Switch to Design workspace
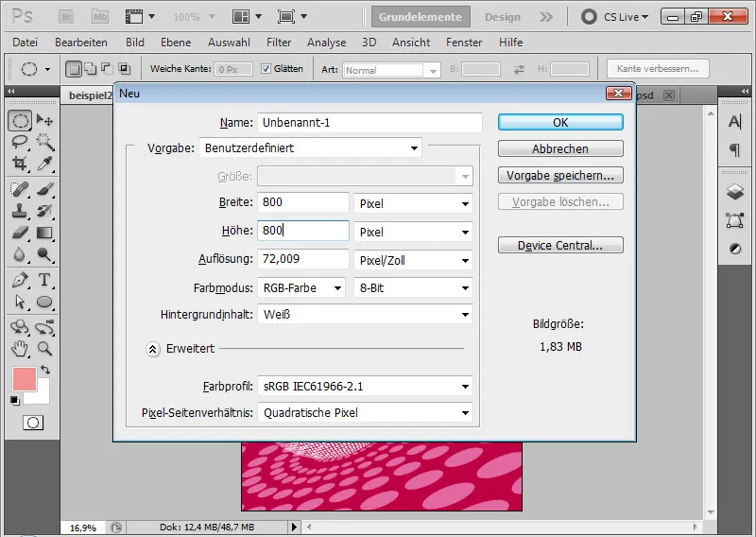The width and height of the screenshot is (756, 537). (503, 17)
